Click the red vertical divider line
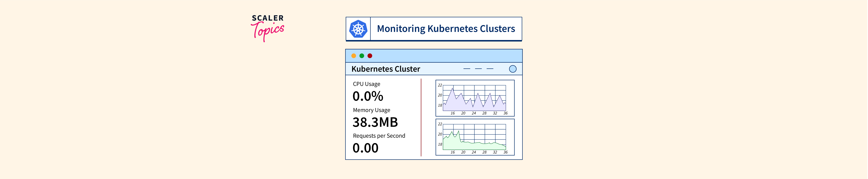Viewport: 868px width, 179px height. 421,117
